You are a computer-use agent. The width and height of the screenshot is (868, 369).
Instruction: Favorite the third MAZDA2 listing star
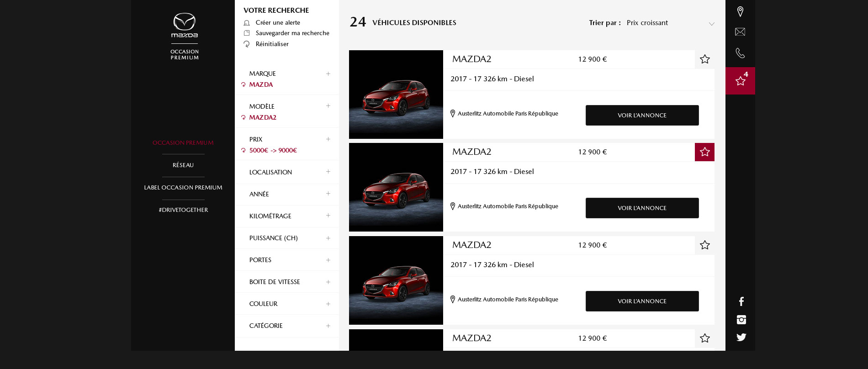pos(704,245)
